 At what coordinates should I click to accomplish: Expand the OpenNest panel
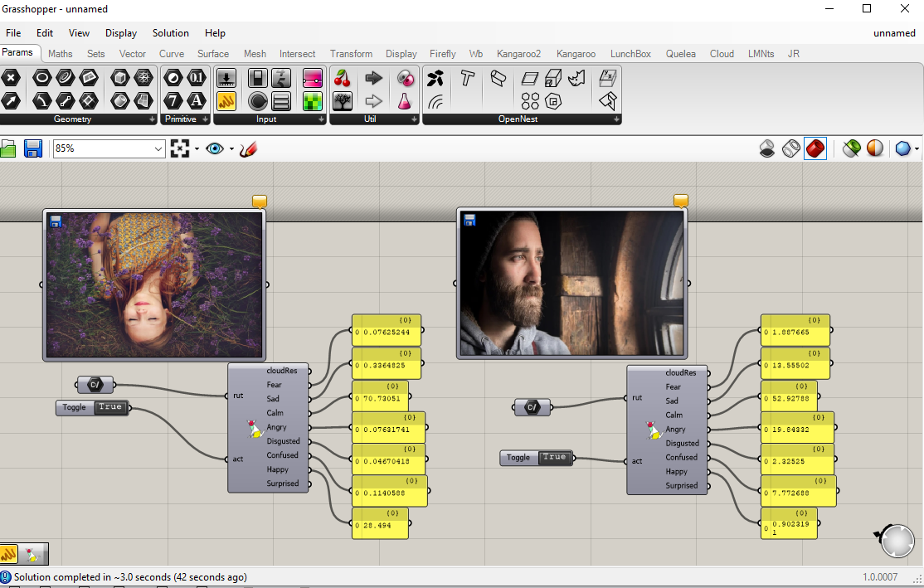point(616,119)
